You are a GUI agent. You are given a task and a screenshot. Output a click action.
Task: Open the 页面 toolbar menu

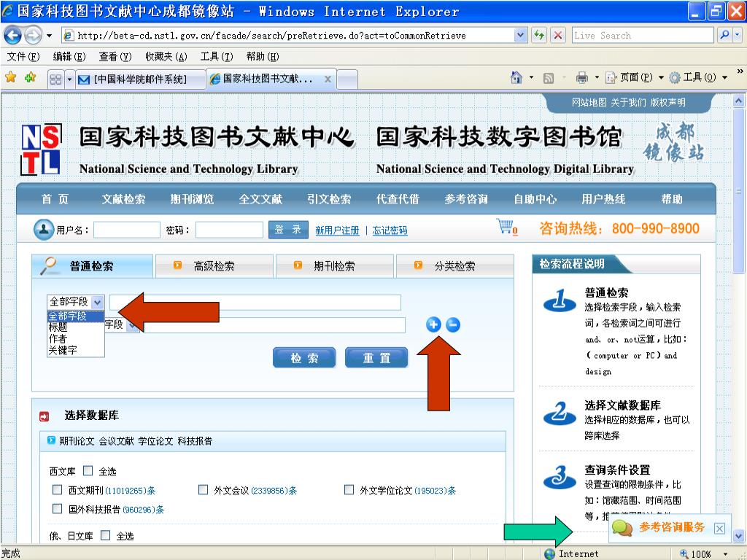[x=635, y=77]
